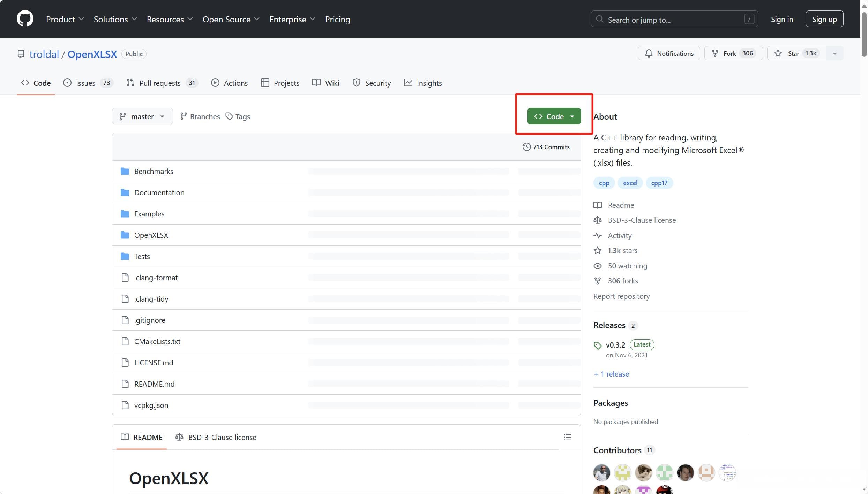This screenshot has width=868, height=494.
Task: Open the master branch dropdown
Action: tap(142, 116)
